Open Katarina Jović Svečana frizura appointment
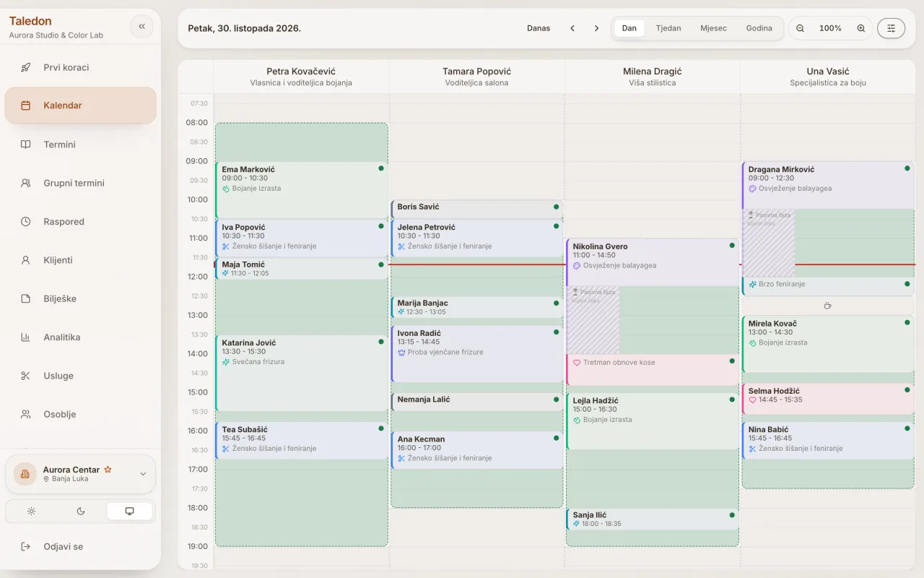This screenshot has width=924, height=578. point(302,373)
